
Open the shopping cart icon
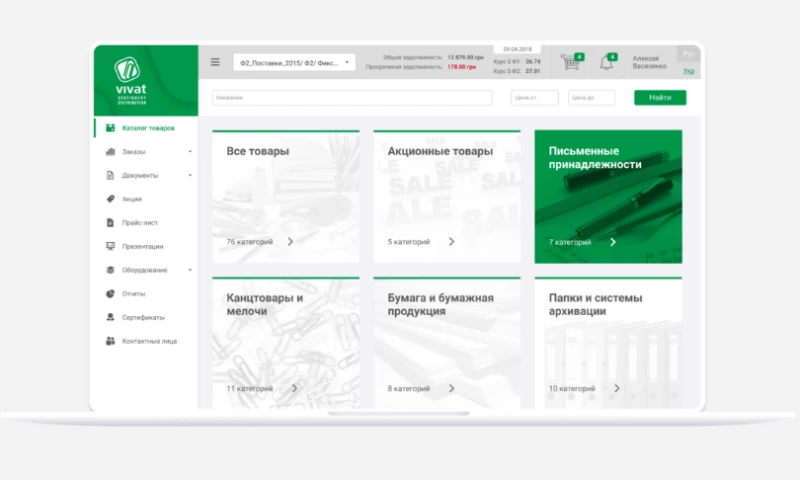(x=570, y=62)
